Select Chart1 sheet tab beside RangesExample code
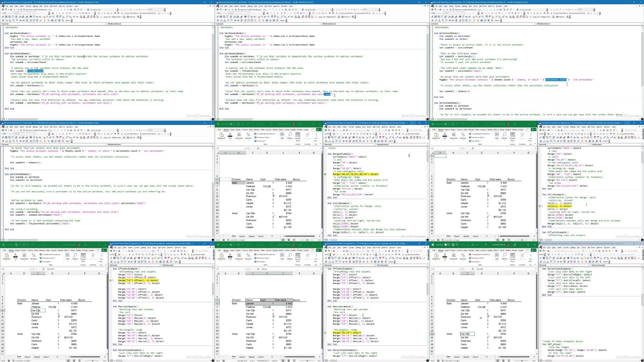The width and height of the screenshot is (644, 362). tap(261, 236)
